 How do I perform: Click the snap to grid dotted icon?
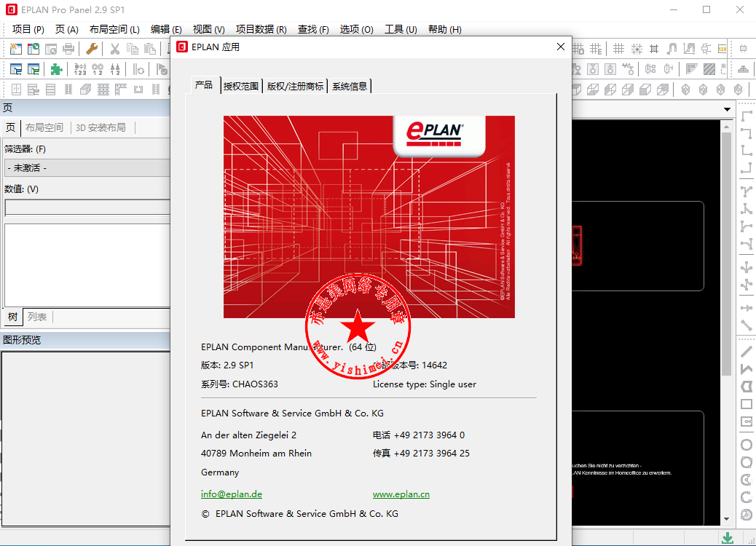click(x=637, y=49)
